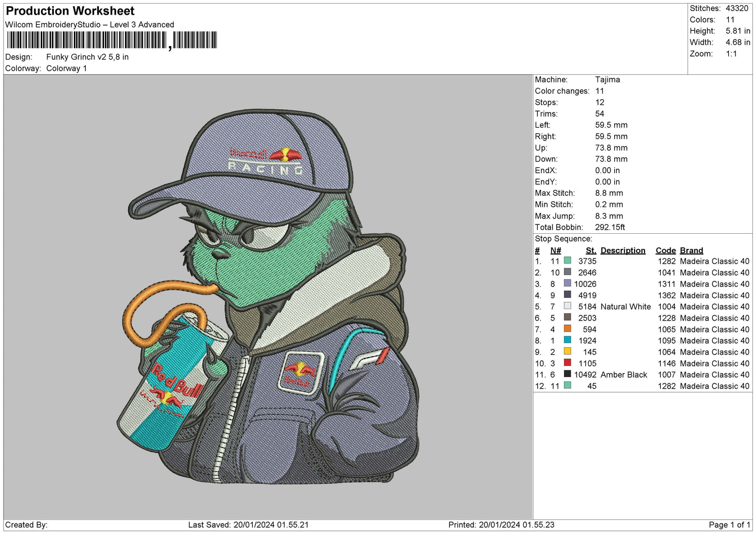
Task: Select "Wilcom EmbroideryStudio – Level 3 Advanced" text
Action: [89, 25]
